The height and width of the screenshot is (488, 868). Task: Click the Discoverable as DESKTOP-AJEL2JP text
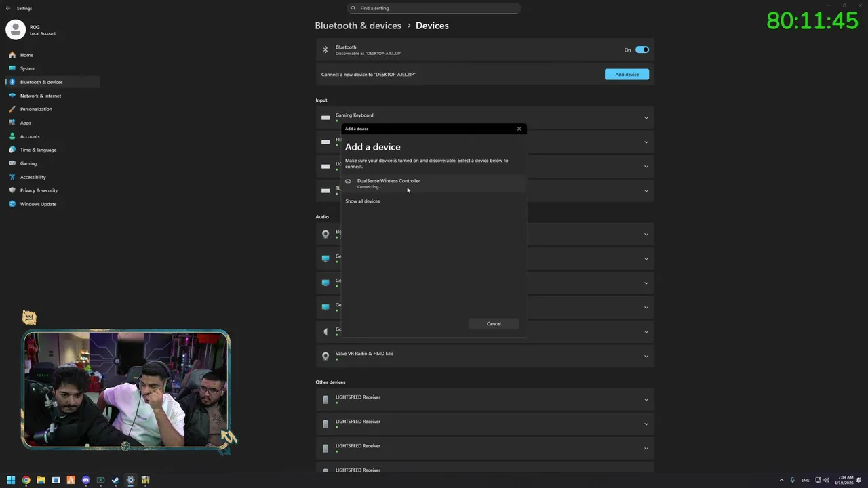click(368, 54)
